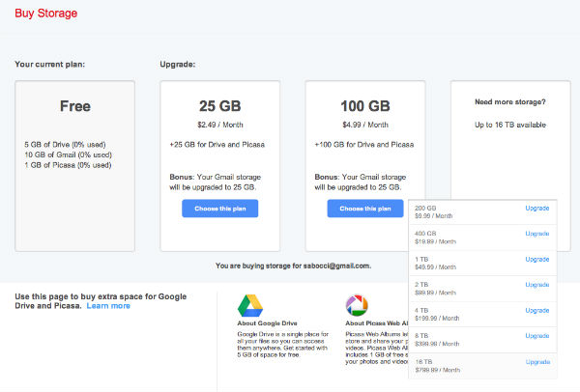
Task: Upgrade to the 2 TB plan
Action: (537, 285)
